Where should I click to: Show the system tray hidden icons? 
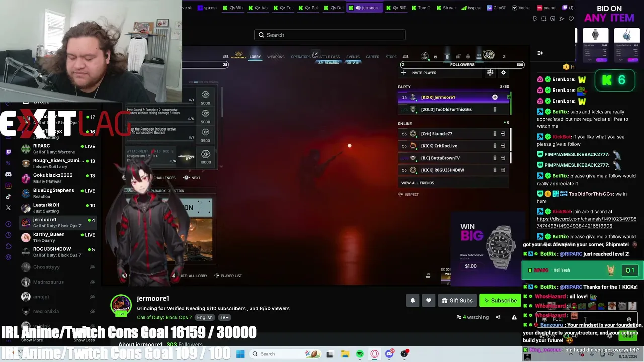pyautogui.click(x=570, y=354)
